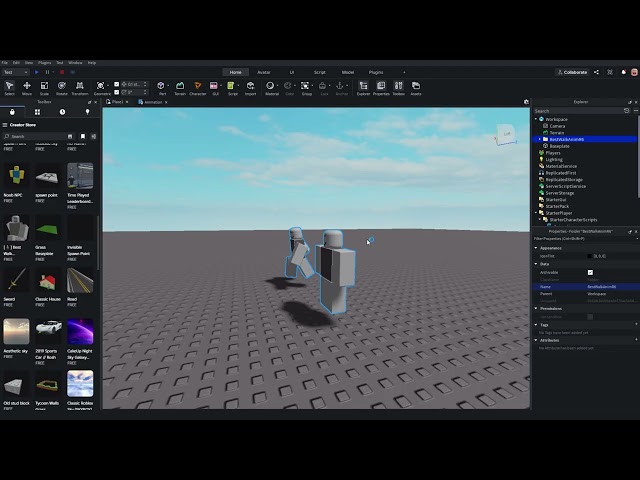Stop the running test
Screen dimensions: 640x480
pos(62,72)
